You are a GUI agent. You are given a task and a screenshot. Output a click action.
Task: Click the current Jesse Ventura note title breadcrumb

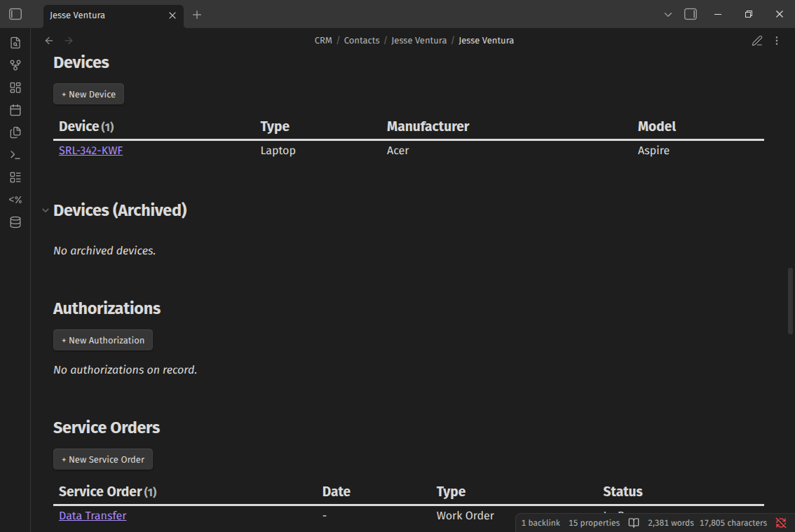486,41
